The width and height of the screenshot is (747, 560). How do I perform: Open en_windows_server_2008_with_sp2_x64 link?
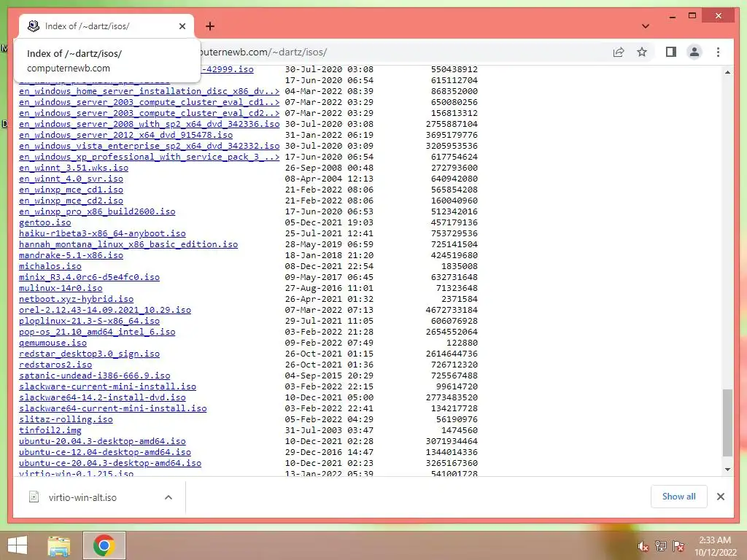[x=149, y=124]
